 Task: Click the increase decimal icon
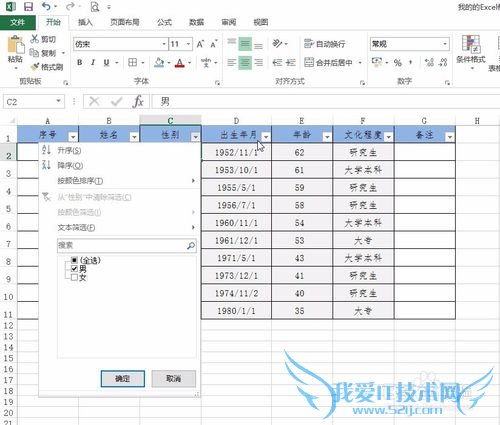[x=429, y=62]
